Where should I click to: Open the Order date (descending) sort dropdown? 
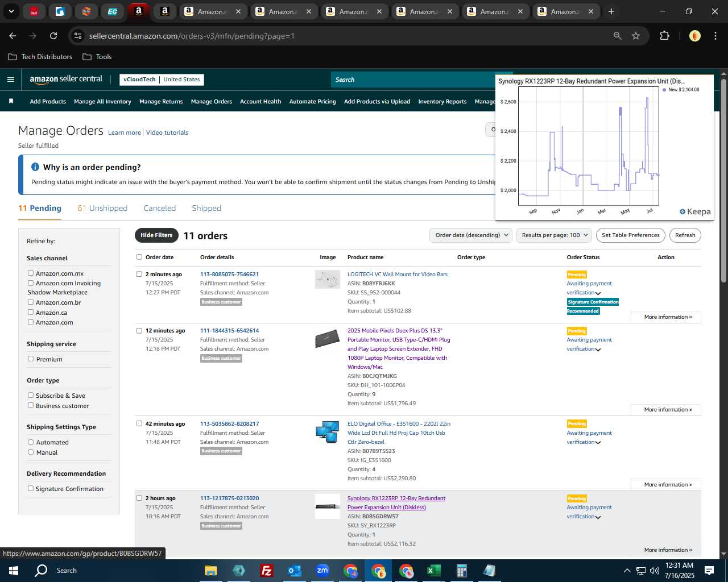(471, 235)
